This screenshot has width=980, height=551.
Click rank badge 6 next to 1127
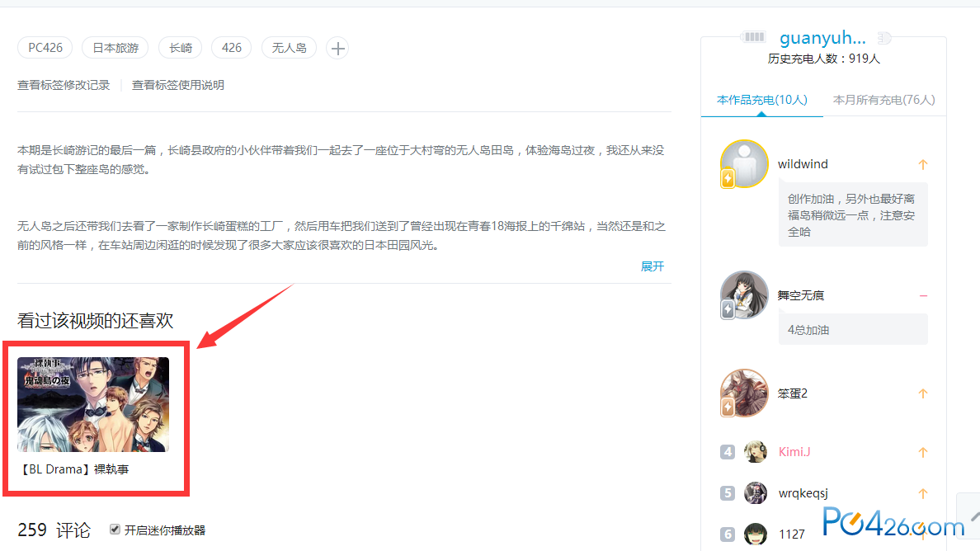pos(728,535)
